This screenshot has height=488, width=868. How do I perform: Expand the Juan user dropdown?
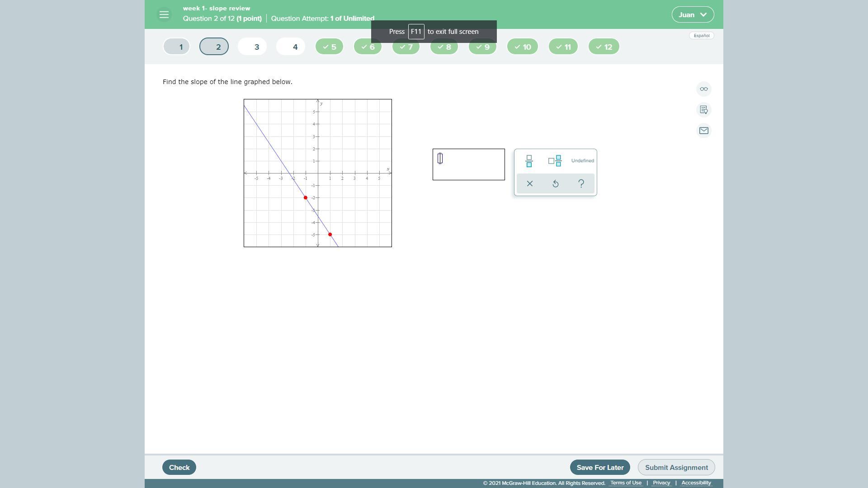(x=693, y=14)
